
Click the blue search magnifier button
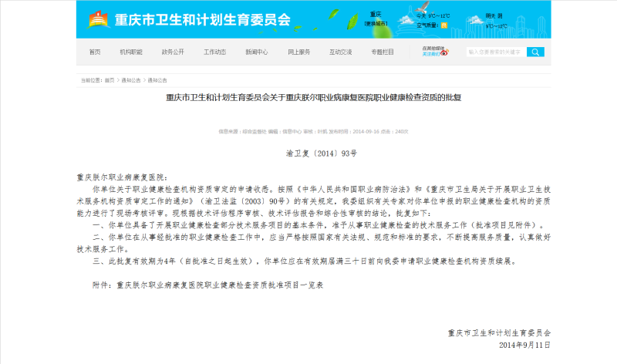(x=536, y=52)
